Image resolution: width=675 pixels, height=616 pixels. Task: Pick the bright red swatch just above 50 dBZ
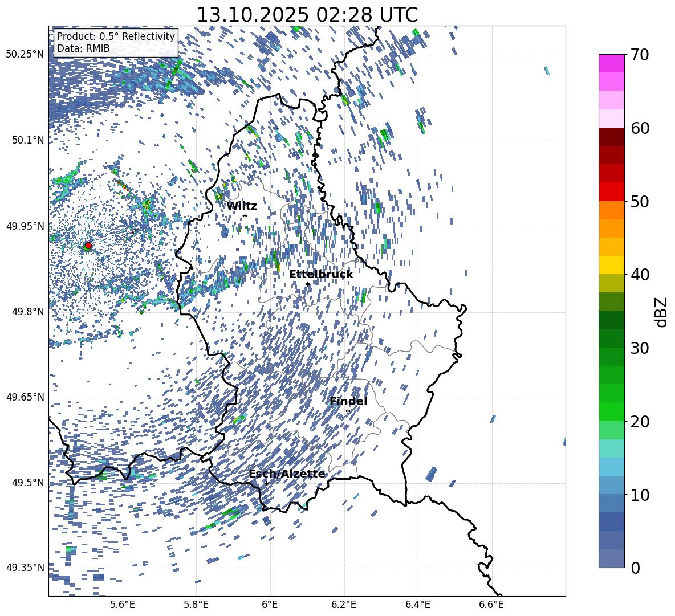pos(612,191)
